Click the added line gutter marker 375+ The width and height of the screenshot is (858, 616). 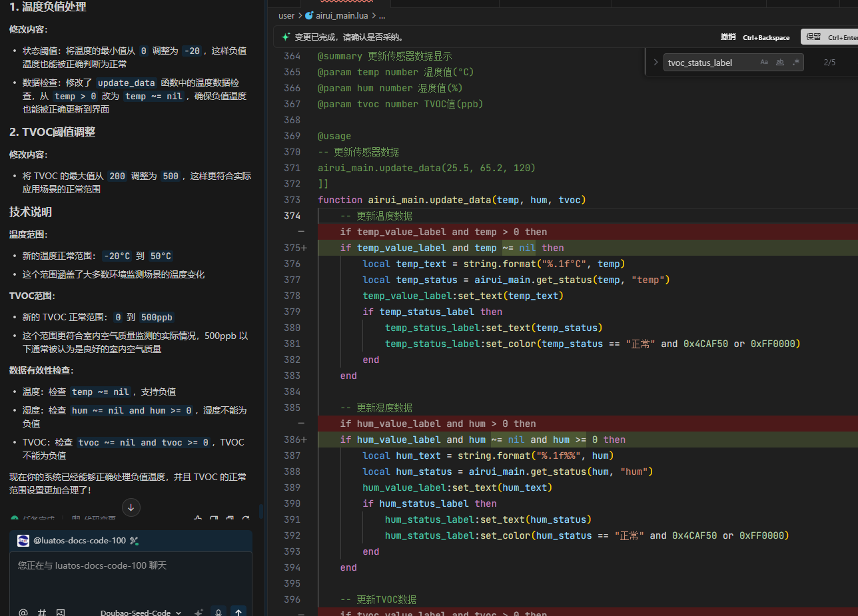[296, 248]
